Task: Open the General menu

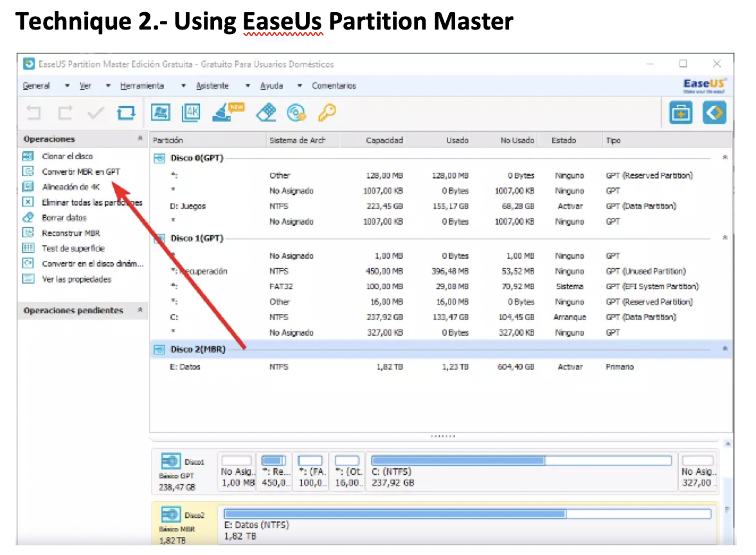Action: 36,86
